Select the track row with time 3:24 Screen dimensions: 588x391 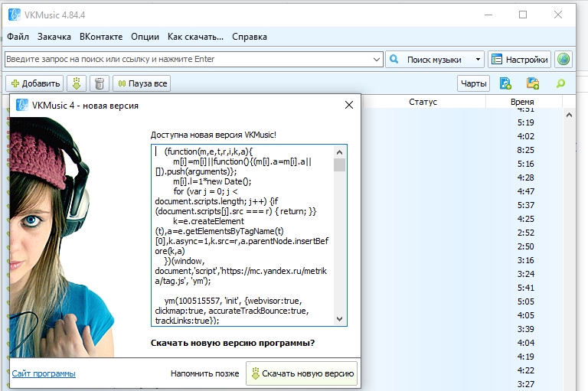click(462, 274)
